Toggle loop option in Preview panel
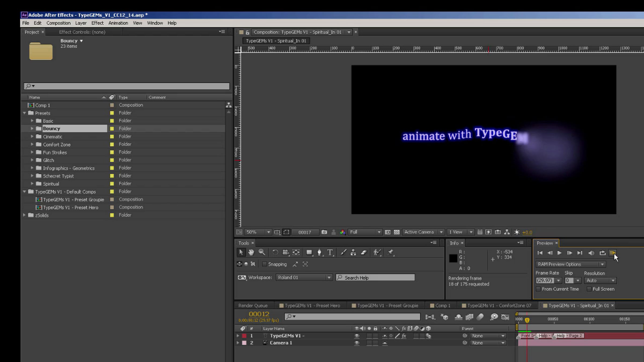The image size is (644, 362). 602,253
